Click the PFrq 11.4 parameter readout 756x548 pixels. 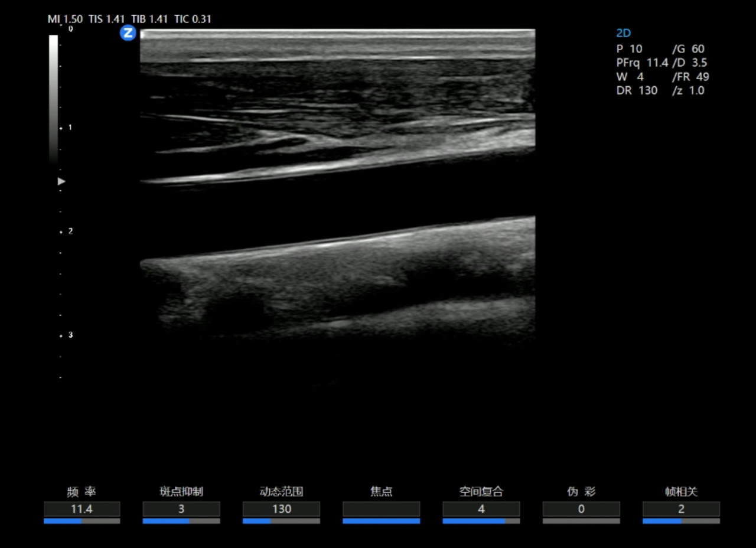click(642, 63)
